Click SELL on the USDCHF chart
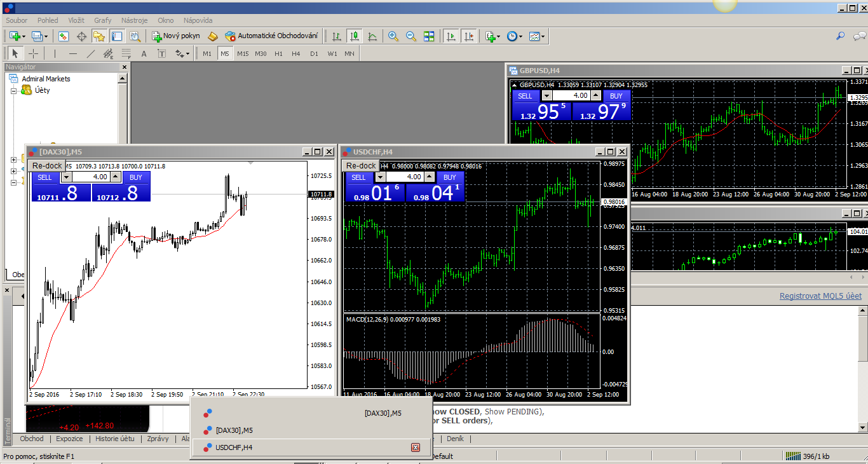 coord(359,177)
